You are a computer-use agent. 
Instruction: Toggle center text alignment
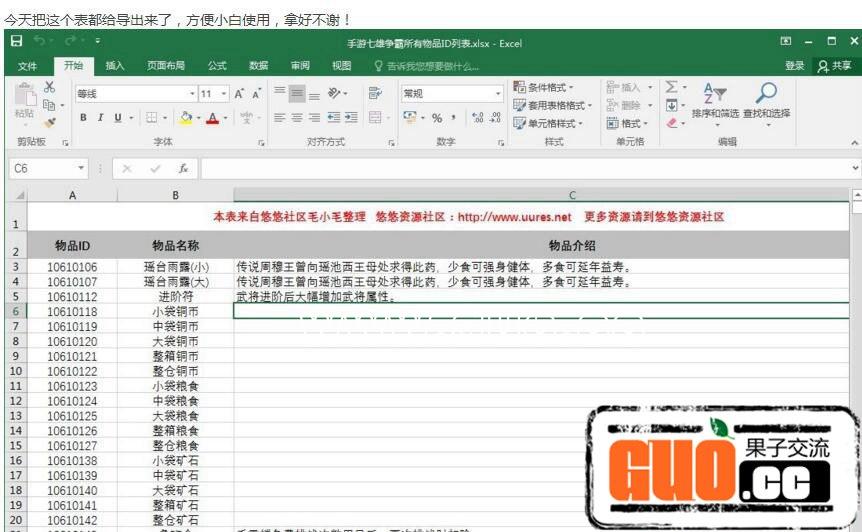pyautogui.click(x=297, y=117)
